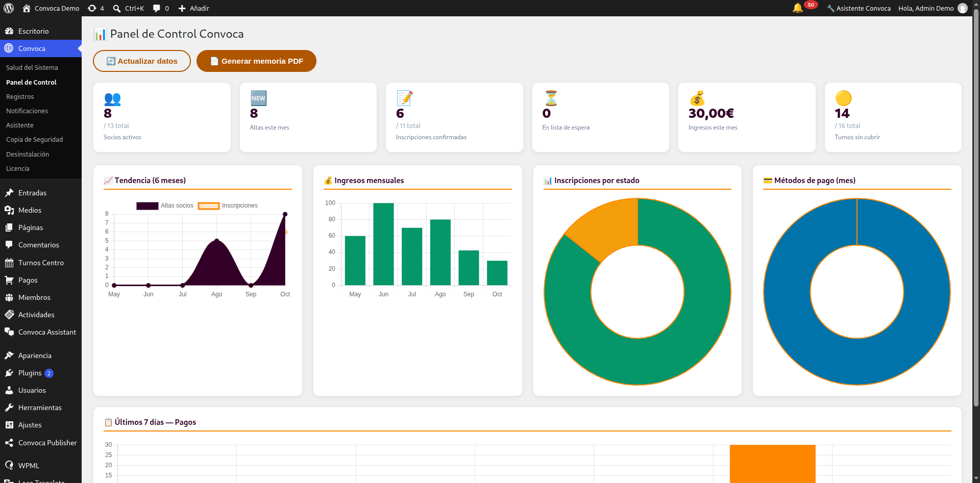Toggle the Altas socios legend item
The image size is (980, 483).
pos(165,206)
